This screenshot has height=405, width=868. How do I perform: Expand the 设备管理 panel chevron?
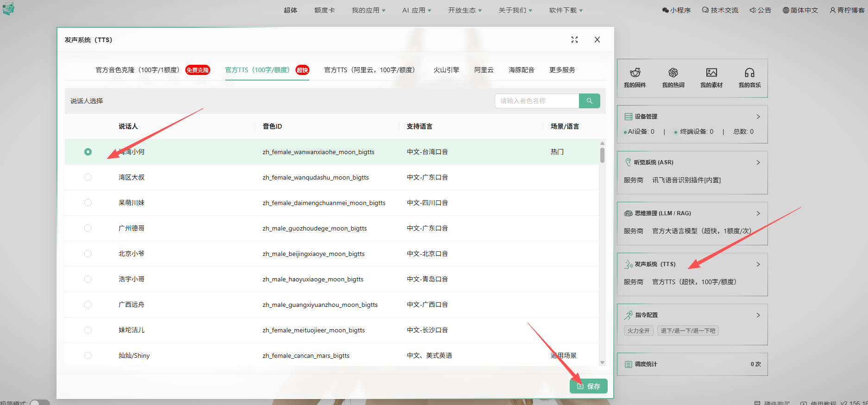758,117
